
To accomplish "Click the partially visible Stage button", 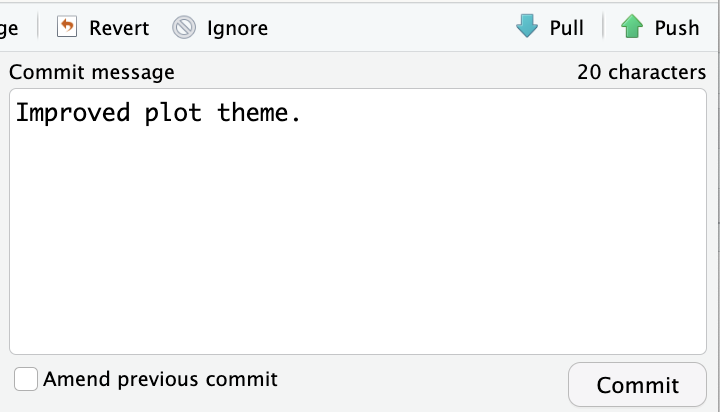I will point(10,27).
